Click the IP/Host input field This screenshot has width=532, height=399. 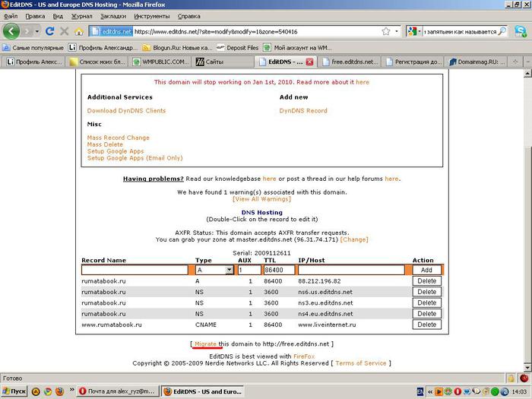click(351, 270)
